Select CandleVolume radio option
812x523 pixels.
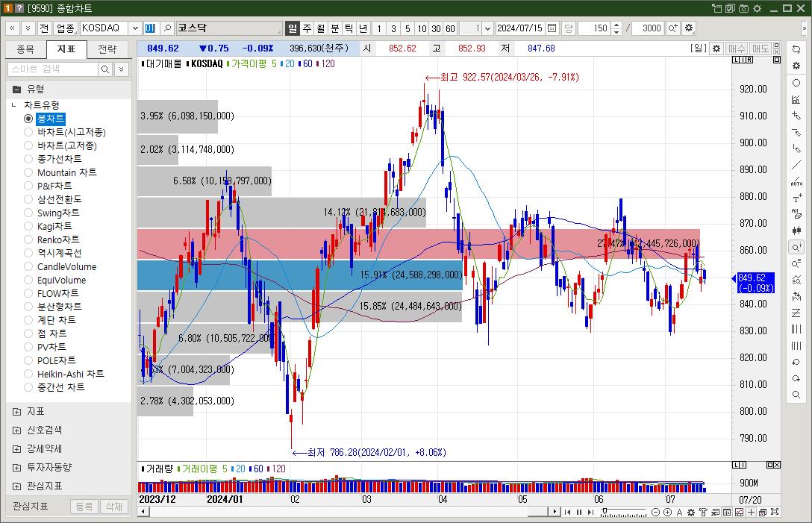click(28, 266)
